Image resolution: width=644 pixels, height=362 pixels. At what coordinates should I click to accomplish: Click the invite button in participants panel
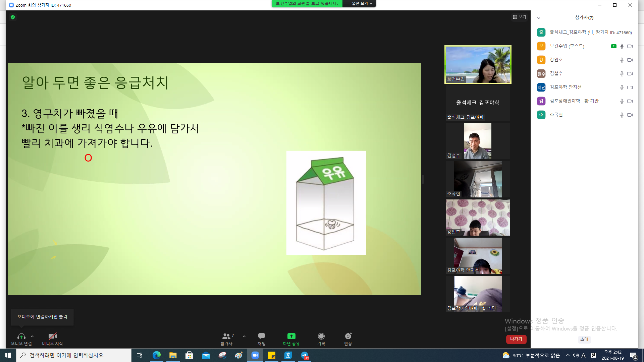[584, 339]
